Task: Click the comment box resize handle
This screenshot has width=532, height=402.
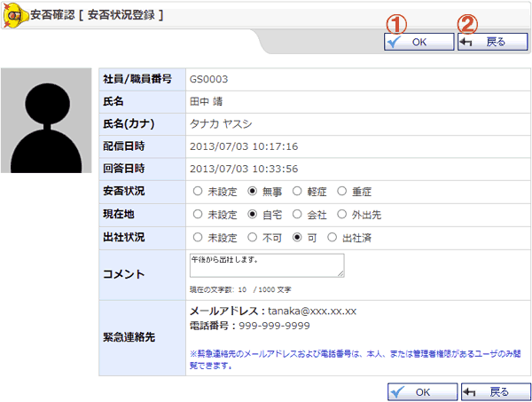Action: (340, 273)
